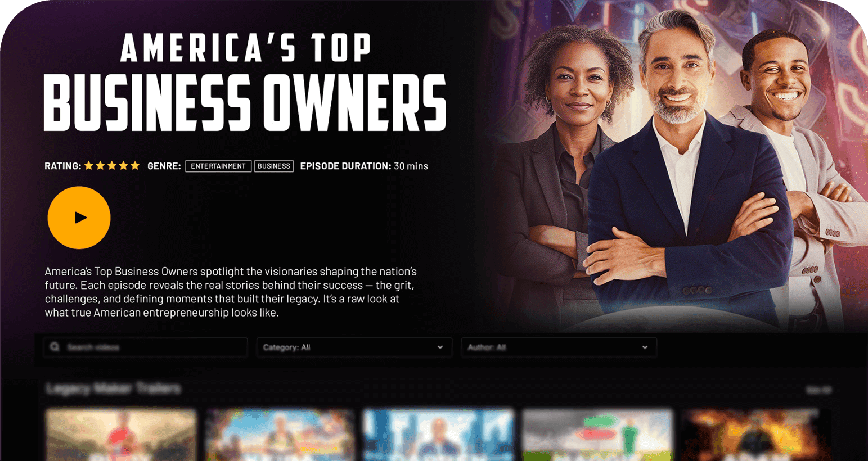Open the Category: All dropdown

coord(354,347)
